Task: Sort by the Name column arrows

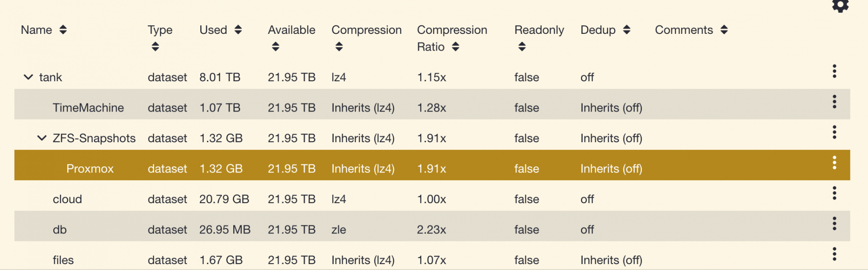Action: (63, 30)
